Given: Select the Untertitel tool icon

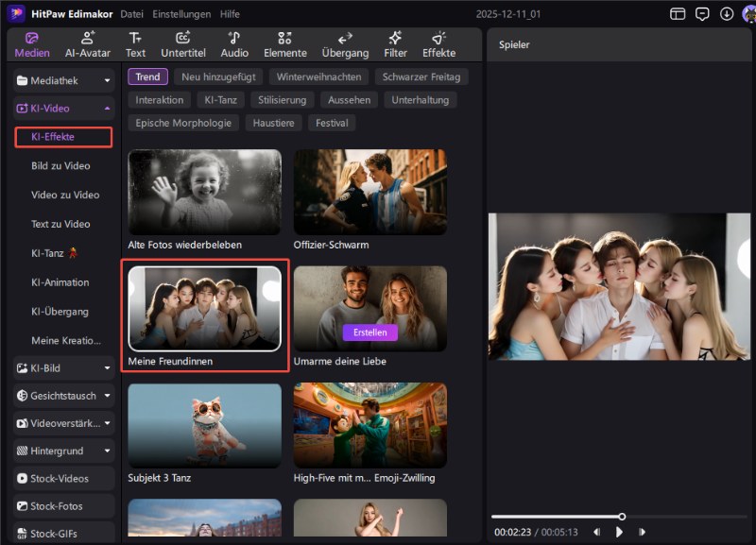Looking at the screenshot, I should click(182, 44).
